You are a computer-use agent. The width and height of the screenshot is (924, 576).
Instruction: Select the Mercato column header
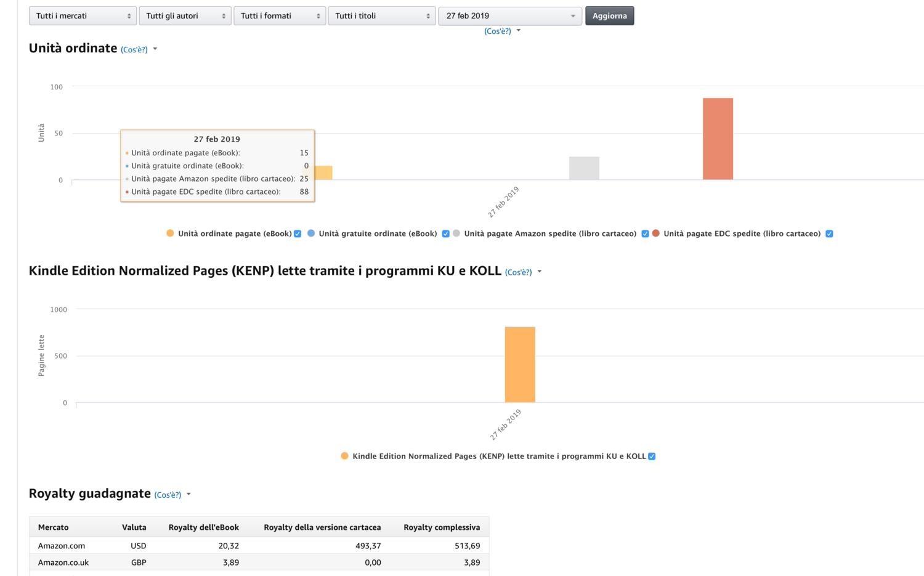tap(54, 527)
